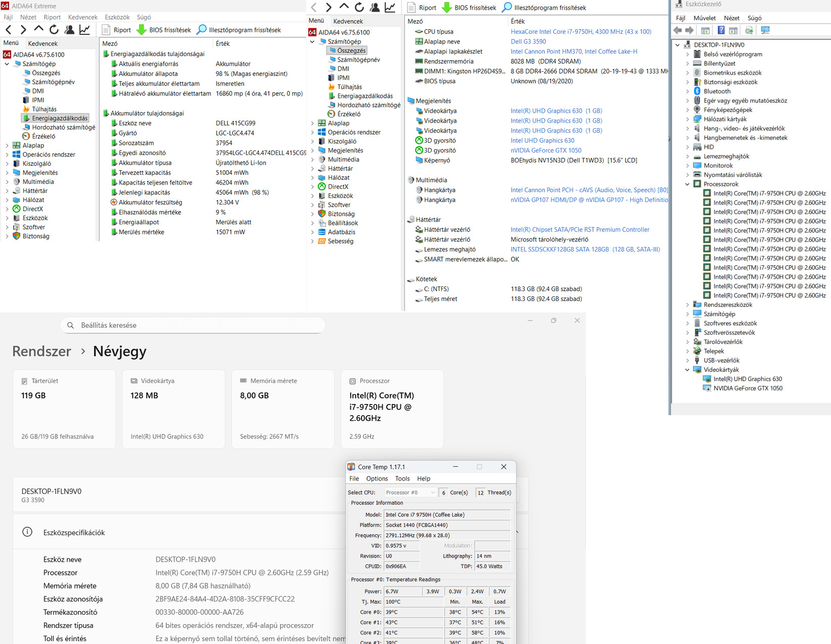The image size is (831, 644).
Task: Go back in the left AIDA64 window
Action: click(9, 30)
